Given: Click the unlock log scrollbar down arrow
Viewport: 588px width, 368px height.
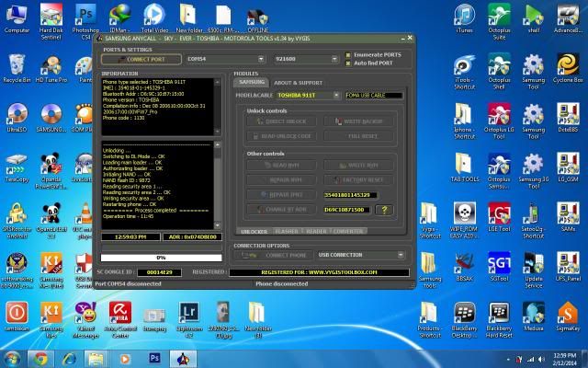Looking at the screenshot, I should click(x=217, y=225).
